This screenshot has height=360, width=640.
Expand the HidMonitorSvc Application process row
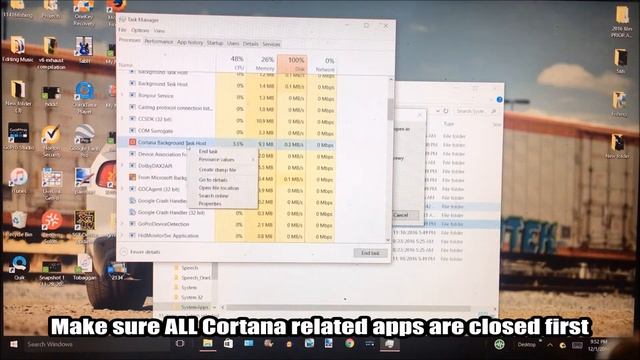[122, 236]
